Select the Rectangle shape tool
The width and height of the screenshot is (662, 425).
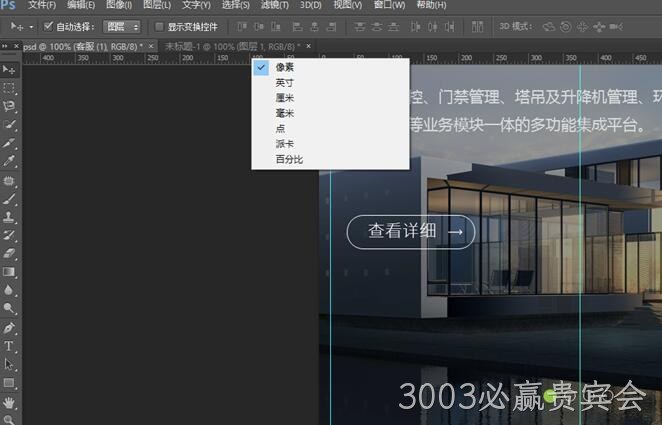point(9,383)
